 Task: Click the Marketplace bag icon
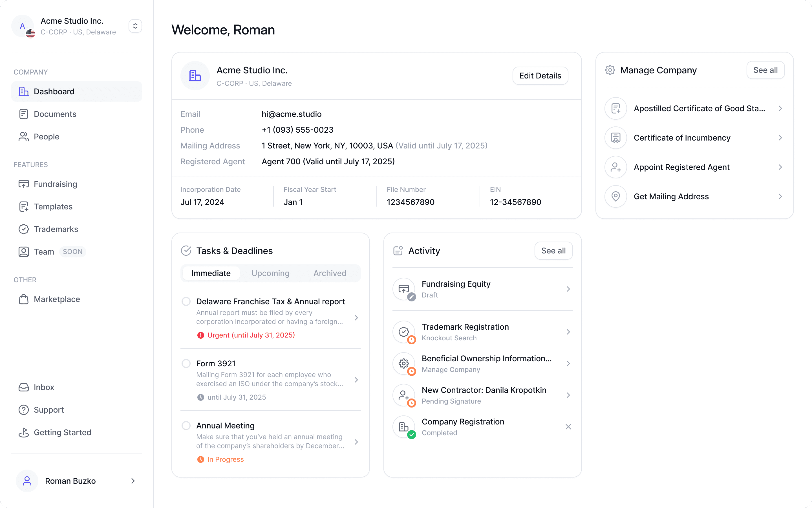point(23,299)
